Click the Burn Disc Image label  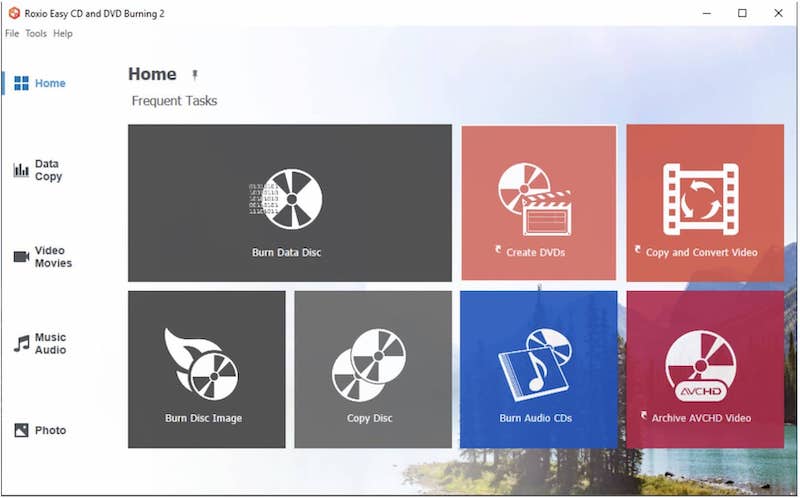(204, 418)
